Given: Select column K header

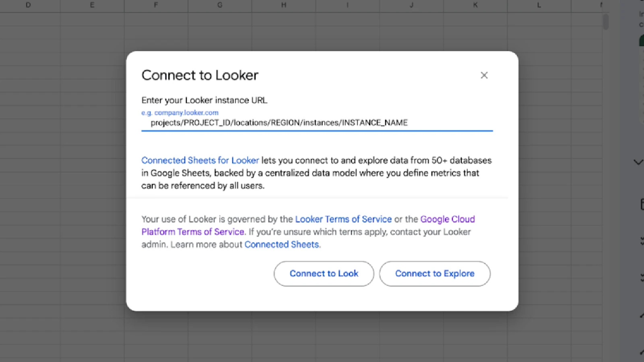Looking at the screenshot, I should 475,5.
